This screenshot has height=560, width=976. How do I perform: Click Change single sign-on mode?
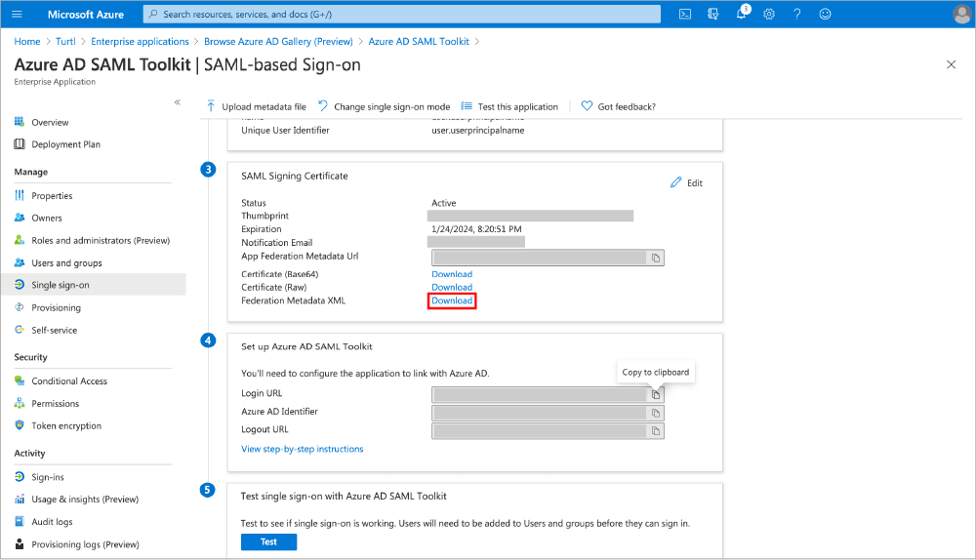pos(385,106)
